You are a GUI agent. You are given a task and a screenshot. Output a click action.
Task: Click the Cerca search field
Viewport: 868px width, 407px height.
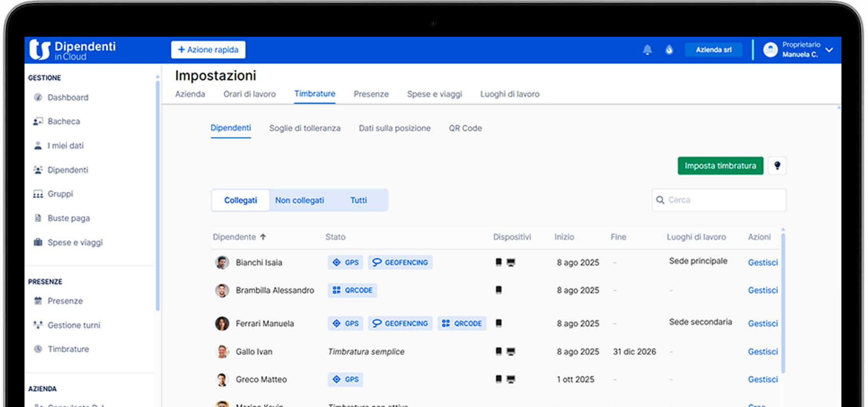(x=719, y=200)
